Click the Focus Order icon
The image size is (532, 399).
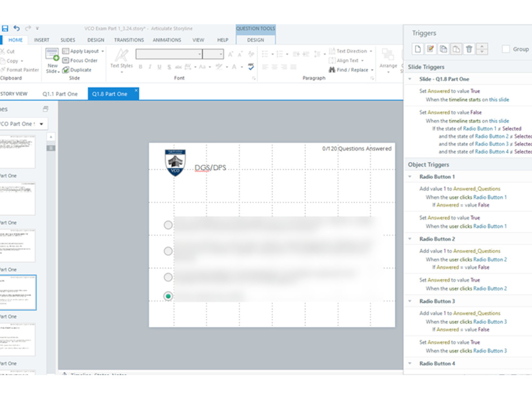65,61
